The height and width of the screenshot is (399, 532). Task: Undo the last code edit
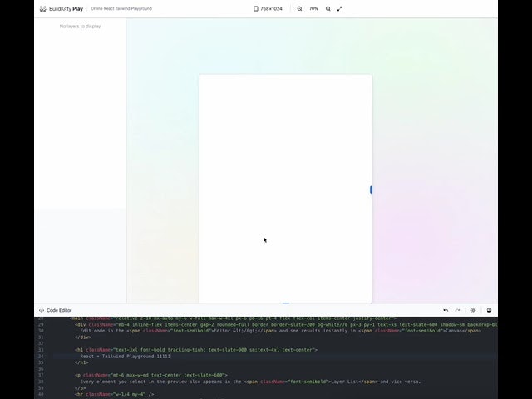click(x=446, y=310)
